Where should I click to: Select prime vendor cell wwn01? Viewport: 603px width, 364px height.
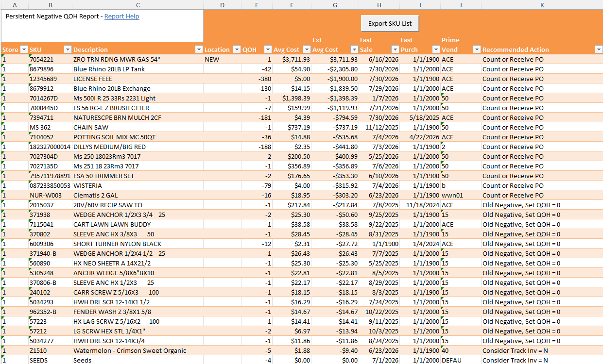[461, 195]
